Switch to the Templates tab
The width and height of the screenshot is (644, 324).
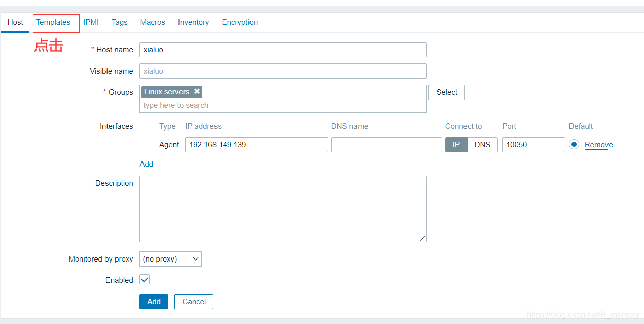pyautogui.click(x=53, y=22)
